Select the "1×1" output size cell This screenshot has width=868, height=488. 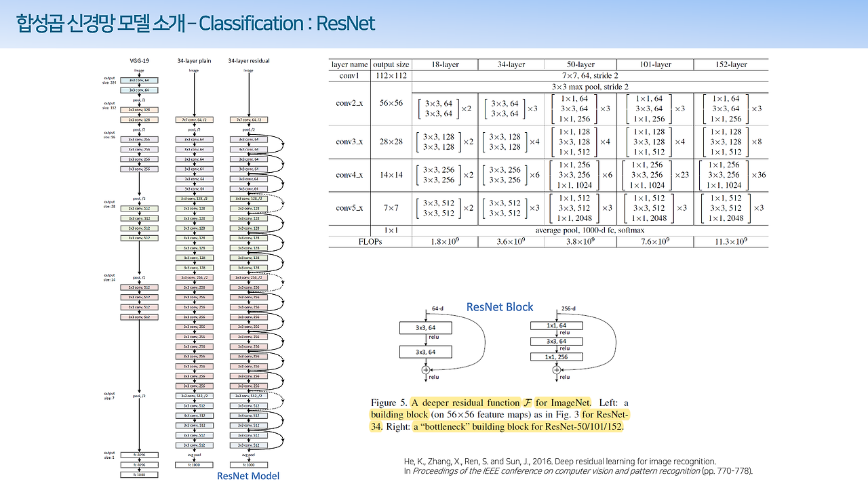coord(391,230)
